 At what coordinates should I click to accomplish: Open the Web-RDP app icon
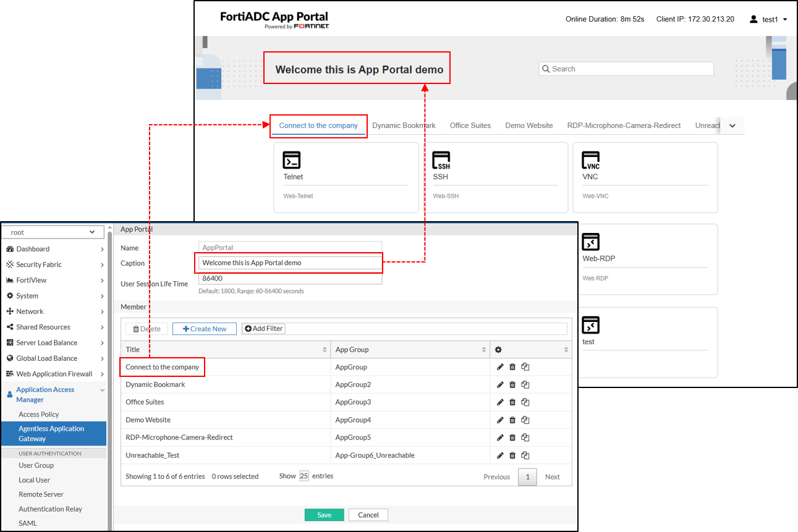591,242
